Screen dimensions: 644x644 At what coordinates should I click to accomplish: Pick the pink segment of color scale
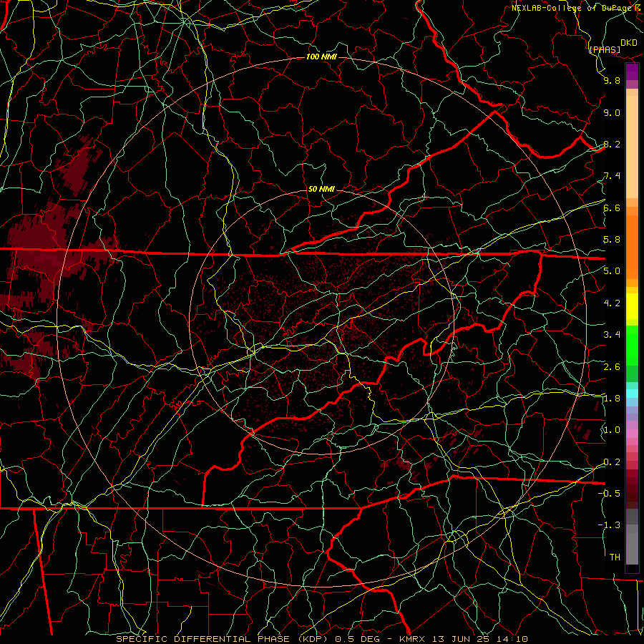[x=632, y=434]
